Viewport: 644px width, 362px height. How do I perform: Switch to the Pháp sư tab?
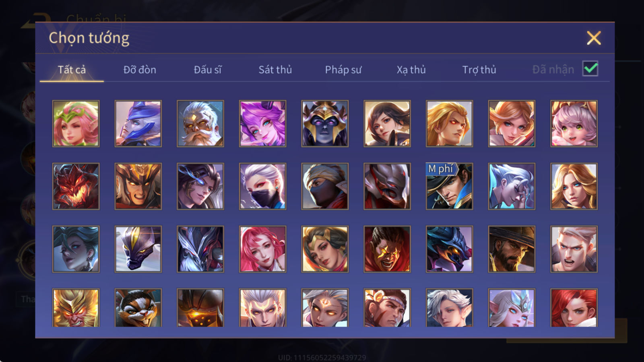[x=343, y=70]
